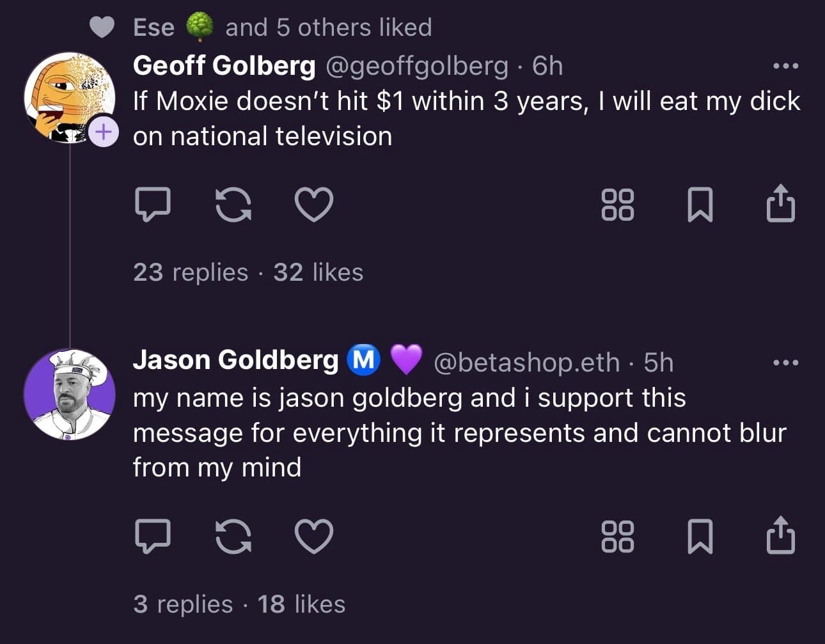The height and width of the screenshot is (644, 825).
Task: Recast Geoff Golberg's Moxie post
Action: pos(233,205)
